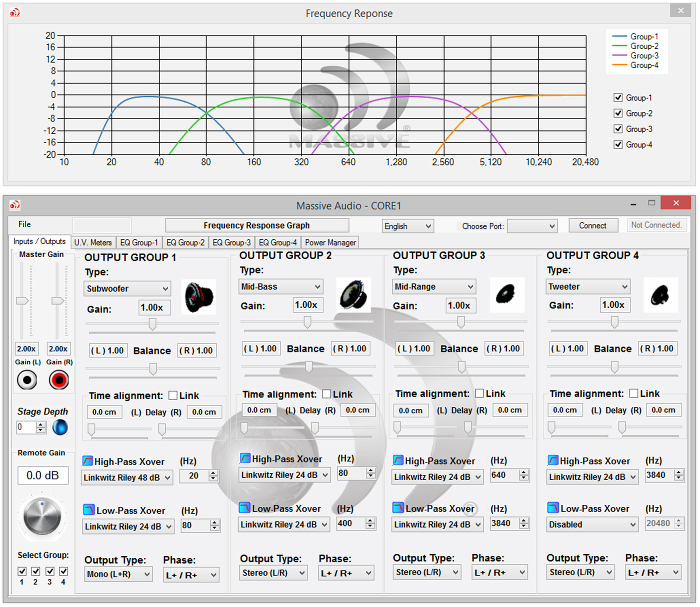Image resolution: width=700 pixels, height=607 pixels.
Task: Click the Subwoofer speaker image in Output Group 1
Action: coord(199,296)
